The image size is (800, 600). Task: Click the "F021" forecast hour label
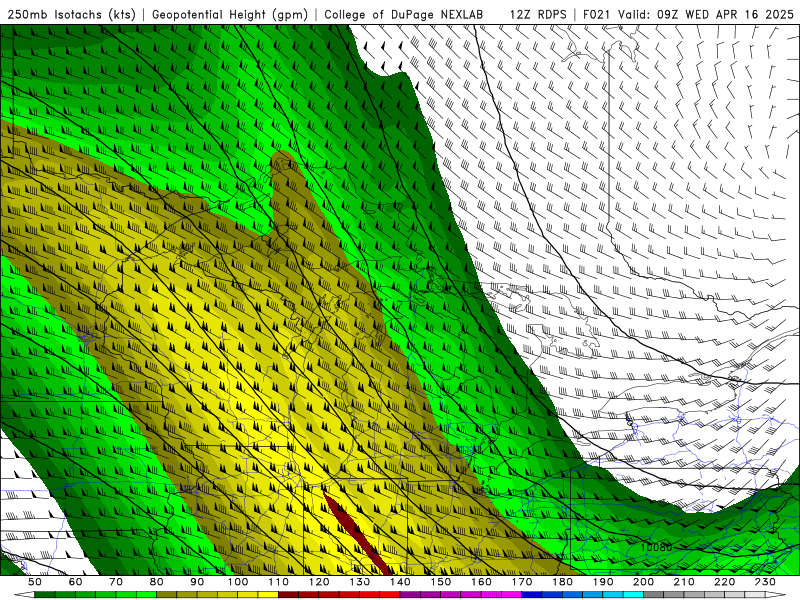[596, 15]
